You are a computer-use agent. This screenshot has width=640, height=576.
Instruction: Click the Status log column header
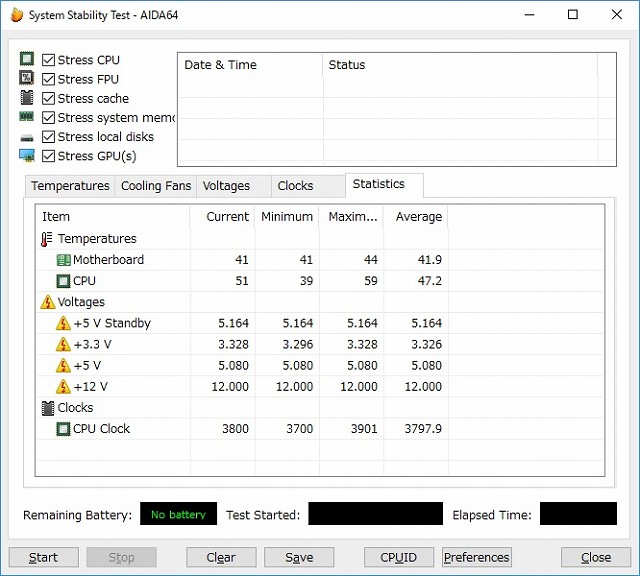pyautogui.click(x=460, y=65)
